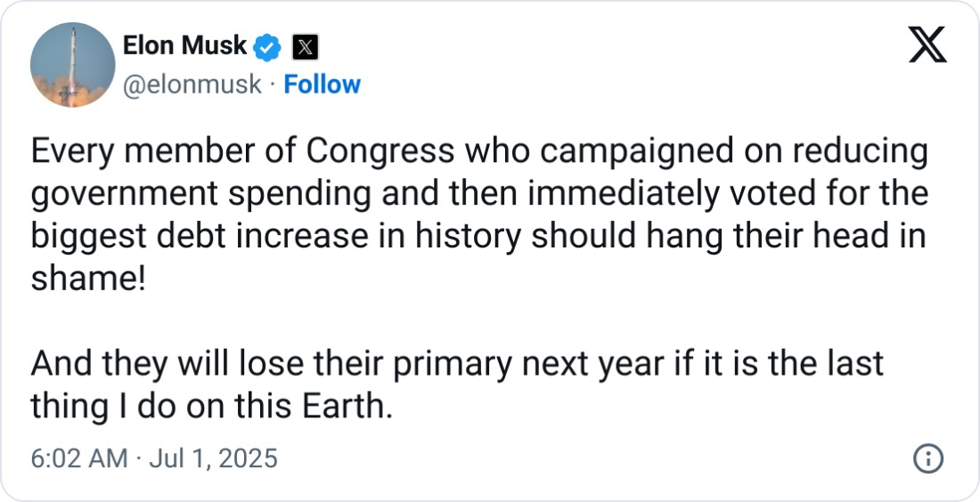Click the small black X affiliation badge
Screen dimensions: 980x502
point(306,45)
